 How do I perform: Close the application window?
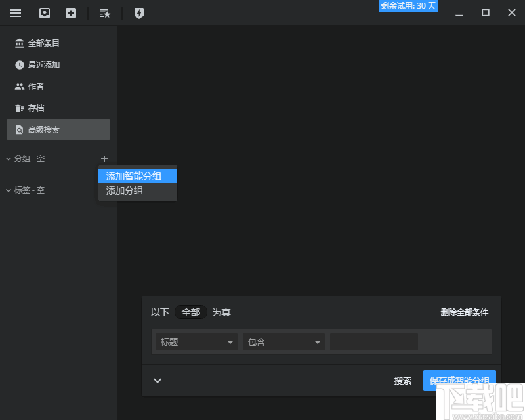coord(512,12)
